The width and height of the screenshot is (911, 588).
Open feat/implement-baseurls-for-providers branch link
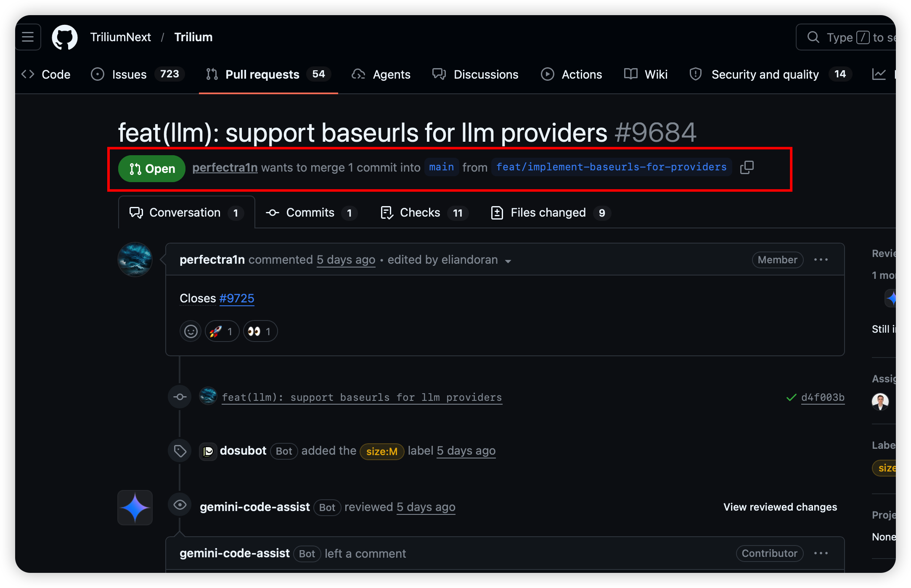tap(612, 167)
